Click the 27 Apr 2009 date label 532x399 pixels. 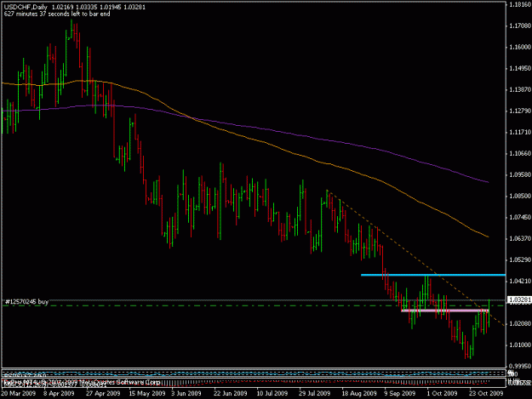click(x=103, y=394)
